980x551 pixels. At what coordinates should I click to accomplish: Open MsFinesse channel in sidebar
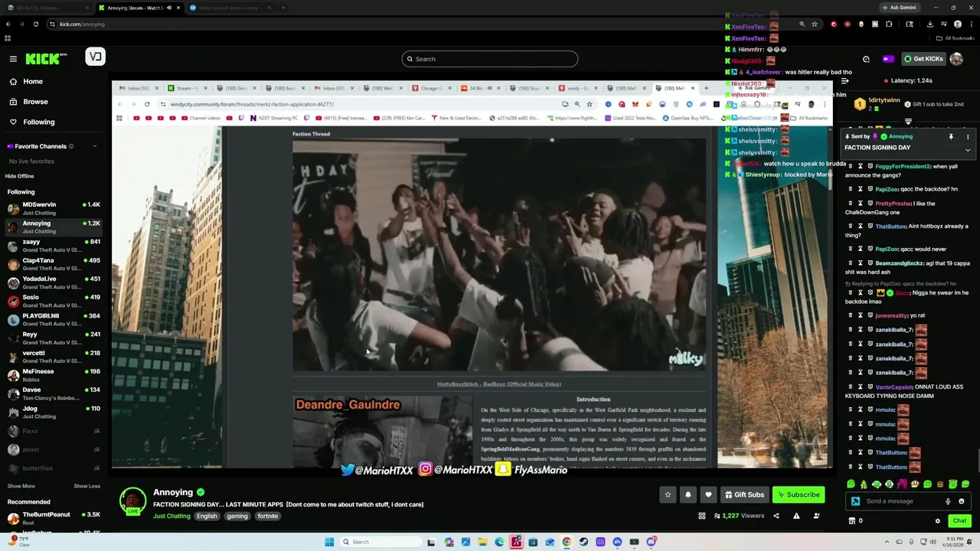pyautogui.click(x=52, y=375)
